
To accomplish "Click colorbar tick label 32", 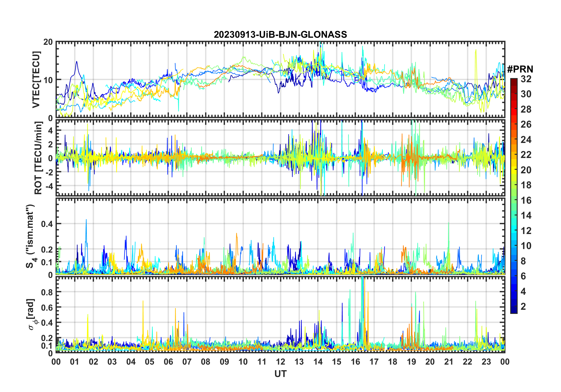I will coord(526,79).
